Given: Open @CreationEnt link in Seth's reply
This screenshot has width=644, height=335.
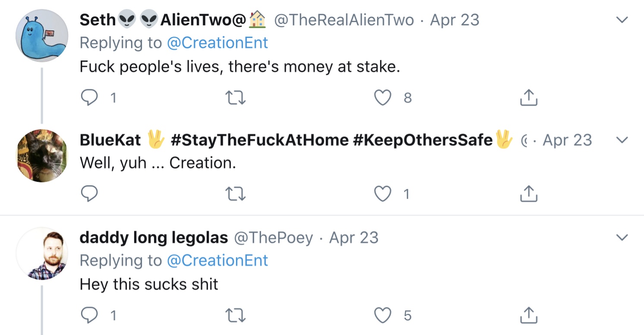Looking at the screenshot, I should coord(217,43).
